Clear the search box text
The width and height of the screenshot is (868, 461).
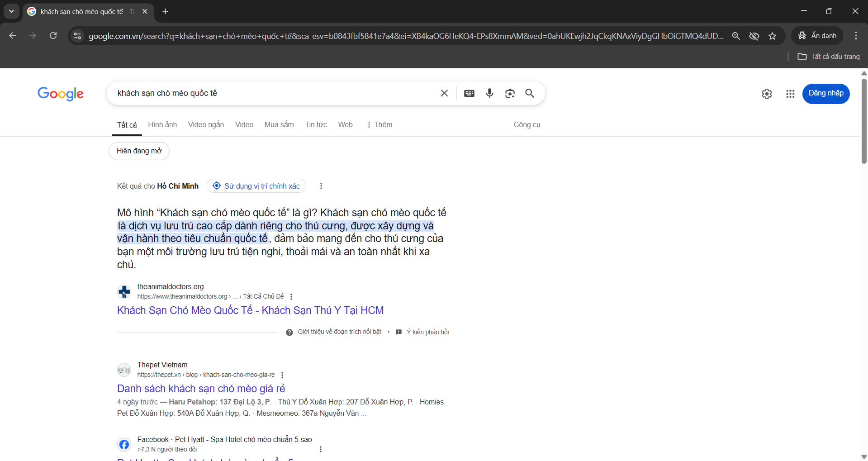[444, 93]
